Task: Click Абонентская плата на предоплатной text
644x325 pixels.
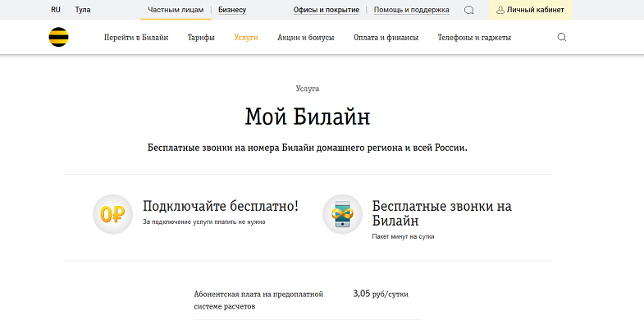Action: pos(258,300)
